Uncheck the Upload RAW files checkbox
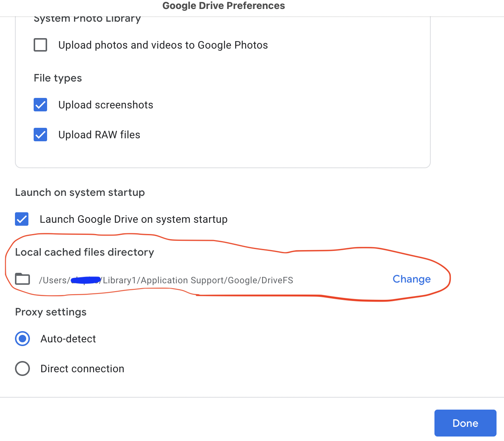Viewport: 504px width, 441px height. tap(40, 135)
